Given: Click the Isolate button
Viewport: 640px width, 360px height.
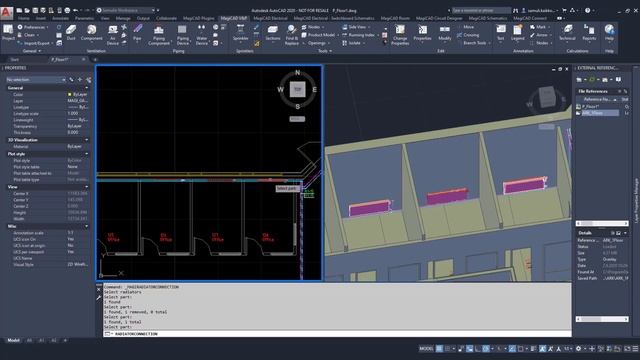Looking at the screenshot, I should [353, 43].
